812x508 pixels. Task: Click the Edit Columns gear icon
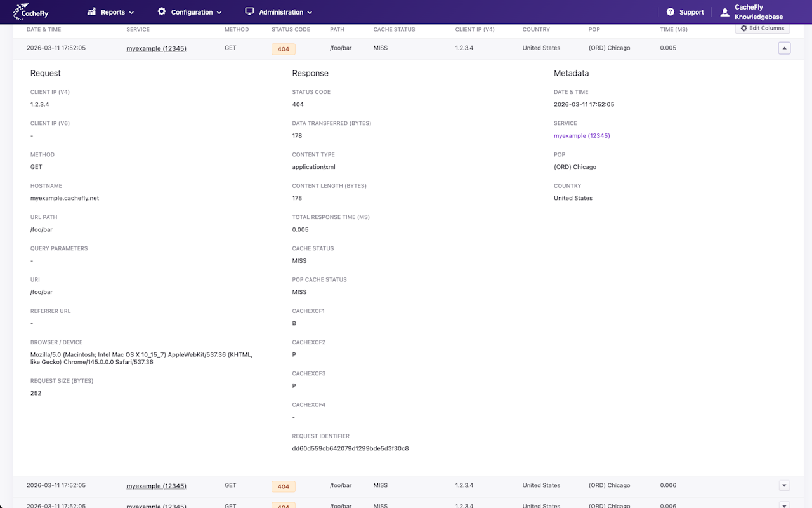pos(744,29)
